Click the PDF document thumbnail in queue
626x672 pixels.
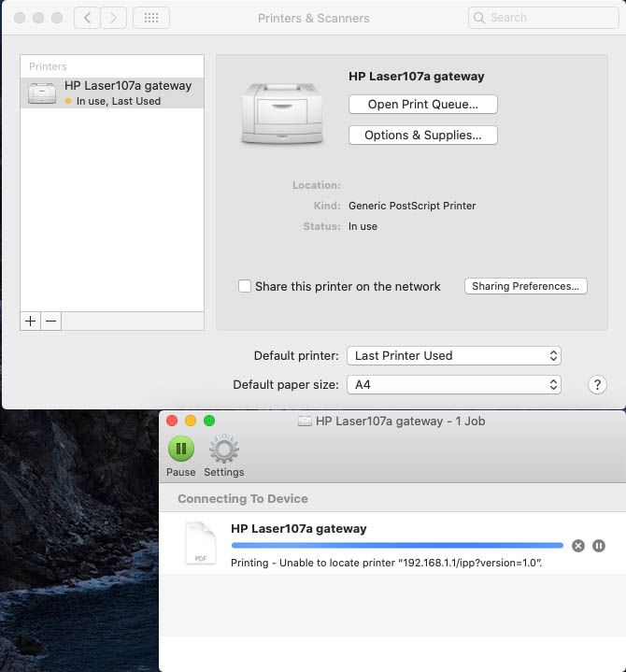[x=200, y=543]
